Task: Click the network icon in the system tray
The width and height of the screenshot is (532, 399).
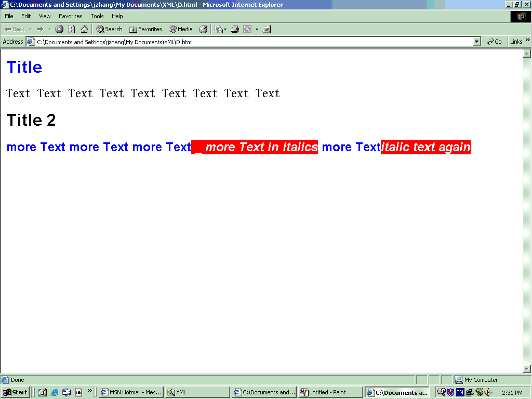Action: (469, 393)
